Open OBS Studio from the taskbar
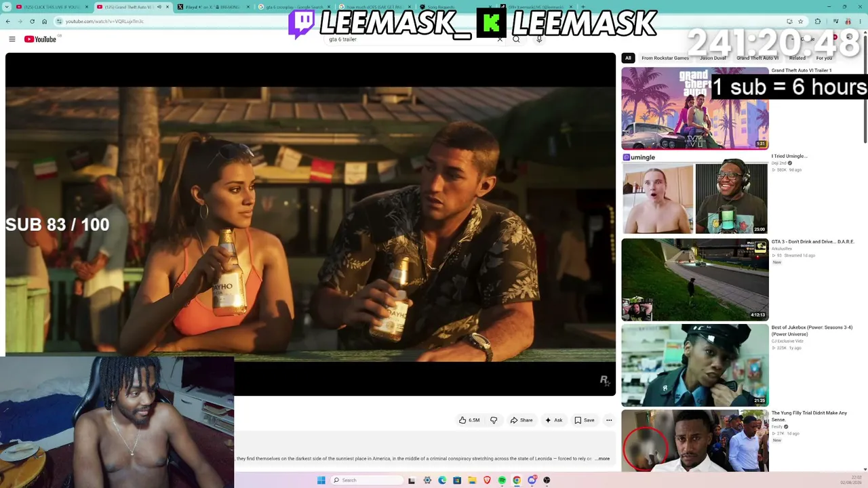The width and height of the screenshot is (868, 488). pos(547,480)
